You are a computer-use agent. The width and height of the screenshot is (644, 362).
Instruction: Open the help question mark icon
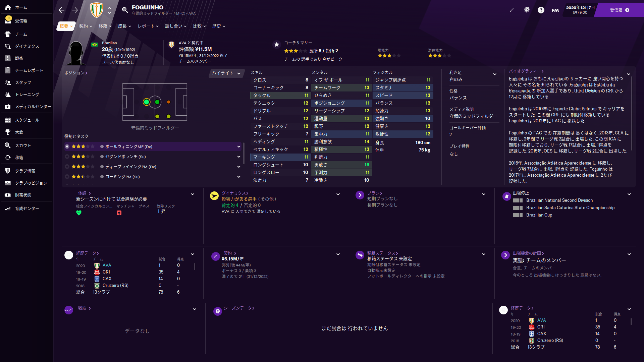click(x=541, y=10)
